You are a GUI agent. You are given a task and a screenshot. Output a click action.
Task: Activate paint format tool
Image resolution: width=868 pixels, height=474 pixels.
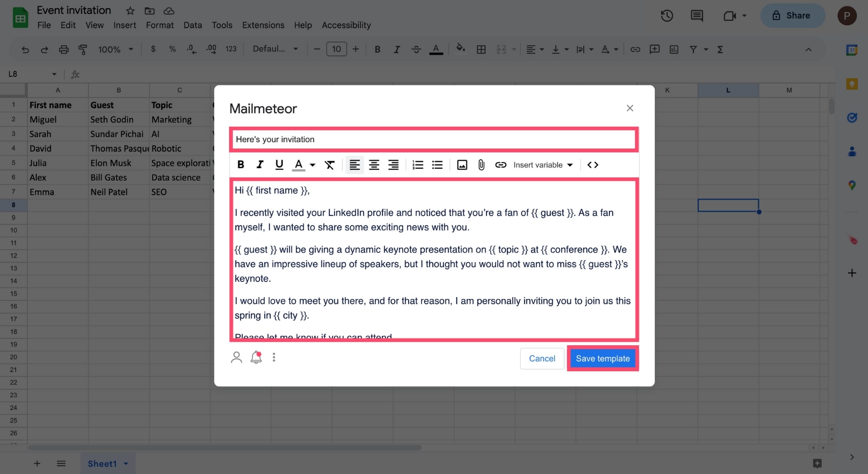(83, 49)
